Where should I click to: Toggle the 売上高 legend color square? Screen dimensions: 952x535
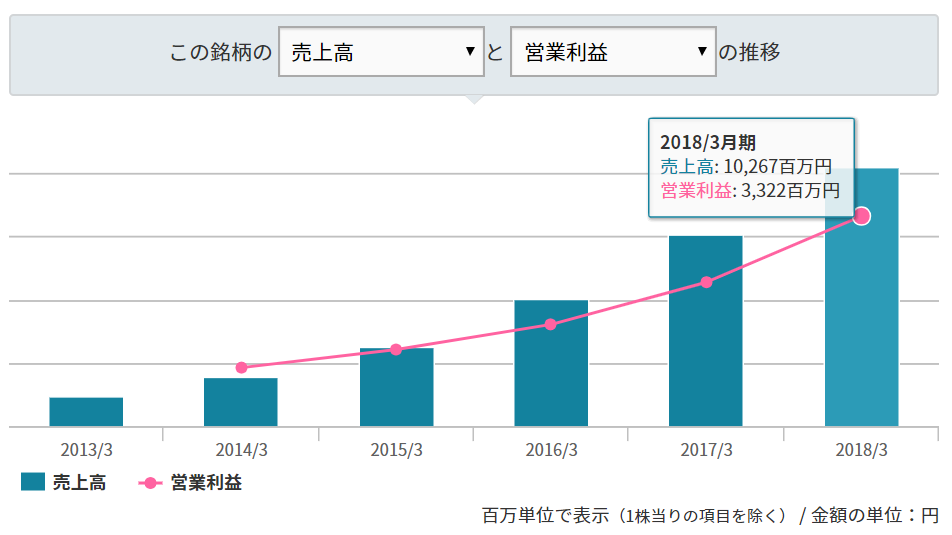33,483
